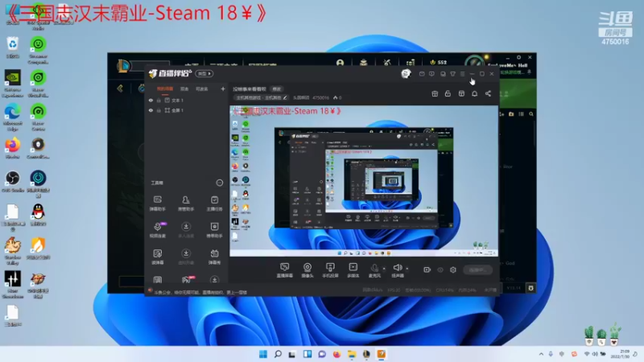Image resolution: width=644 pixels, height=362 pixels.
Task: Toggle lock on 文本 1 layer
Action: tap(159, 100)
